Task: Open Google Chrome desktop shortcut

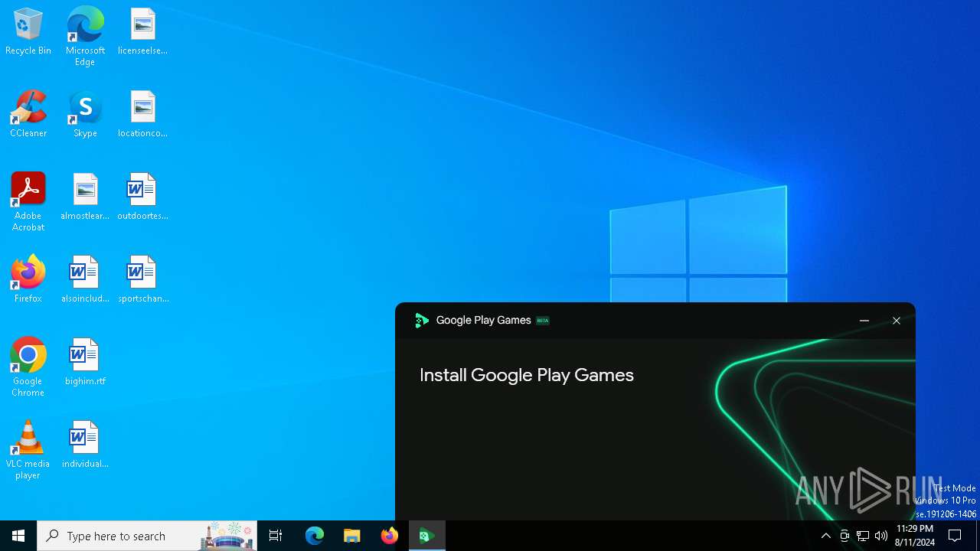Action: click(28, 367)
